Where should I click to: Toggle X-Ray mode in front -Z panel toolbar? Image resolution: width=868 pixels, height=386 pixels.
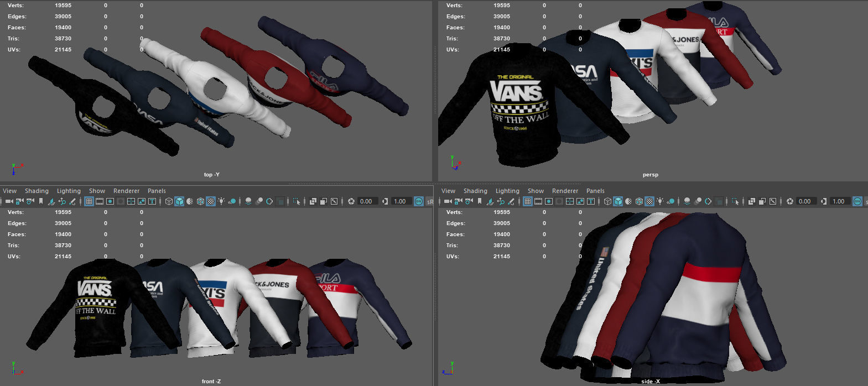(x=313, y=201)
